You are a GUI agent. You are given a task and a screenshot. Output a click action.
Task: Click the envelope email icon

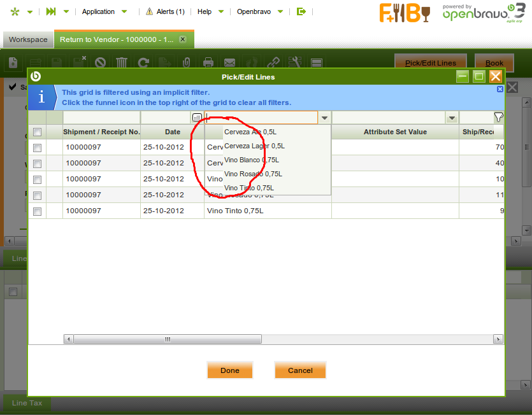tap(230, 62)
